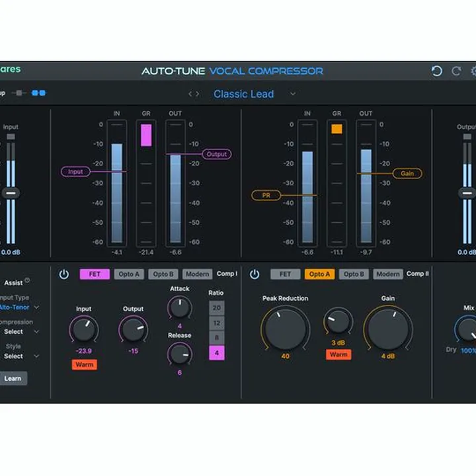Click the Assist help question icon

pos(27,280)
